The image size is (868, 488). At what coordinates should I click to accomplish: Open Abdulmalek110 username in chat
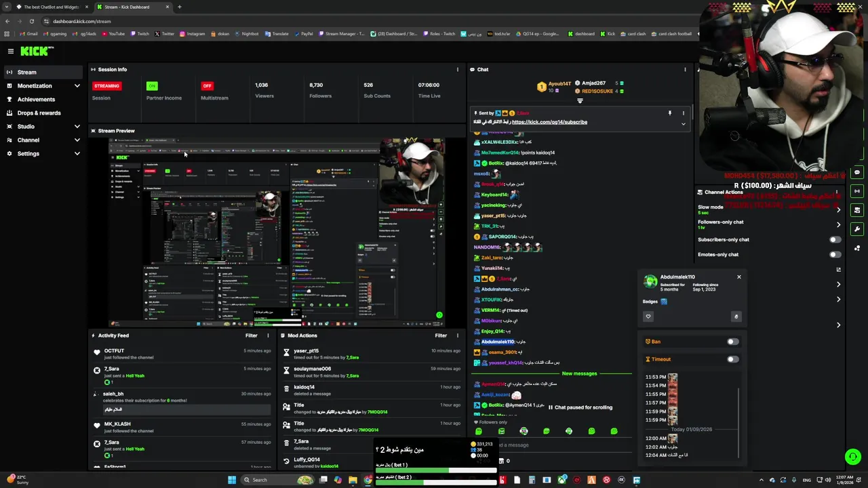[x=498, y=342]
